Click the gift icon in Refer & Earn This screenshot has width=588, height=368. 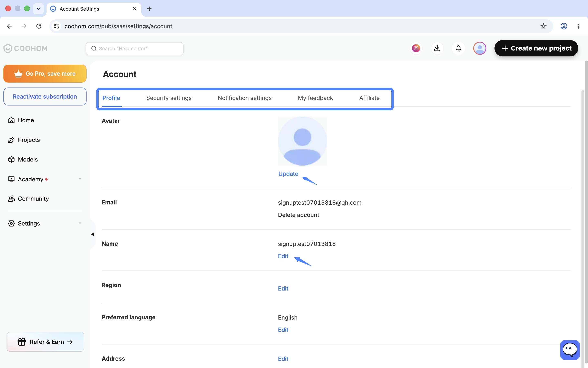pyautogui.click(x=21, y=342)
